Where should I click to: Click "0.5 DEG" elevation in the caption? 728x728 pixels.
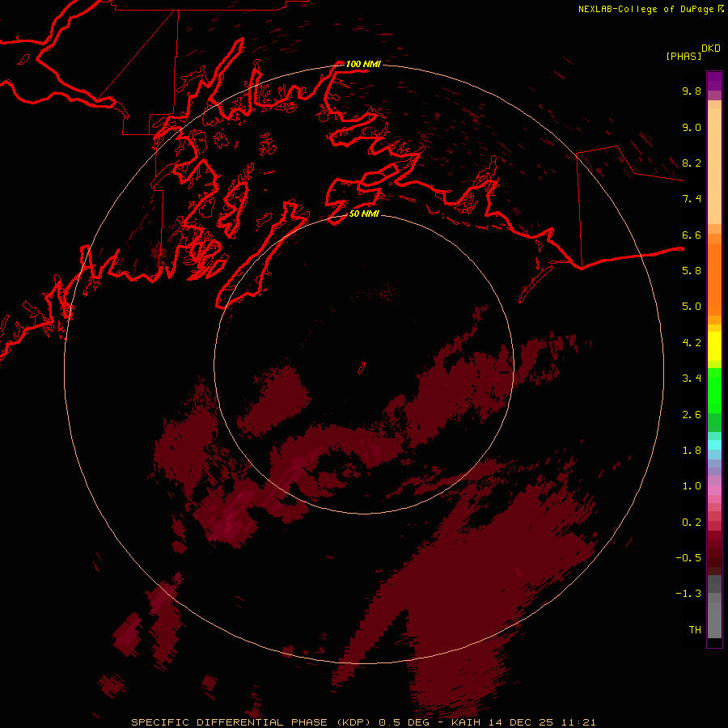tap(402, 722)
